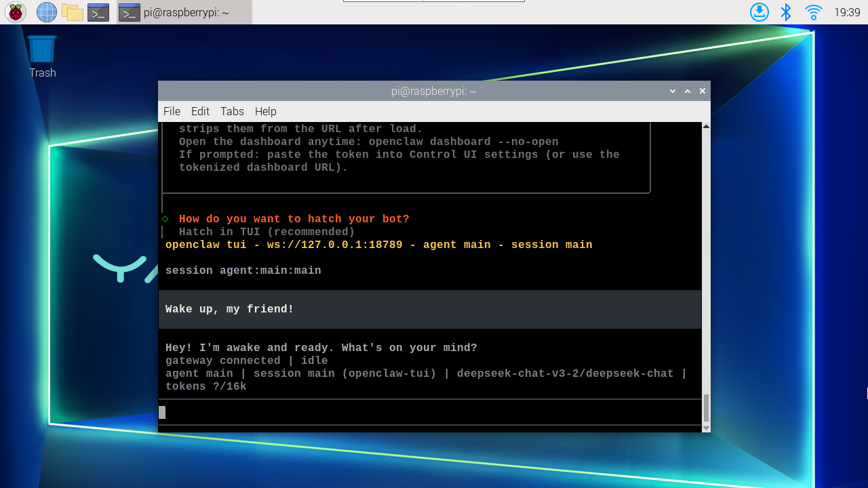Click the "deepseek-chat-v3-2/deepseek-chat" model text
868x488 pixels.
point(566,373)
